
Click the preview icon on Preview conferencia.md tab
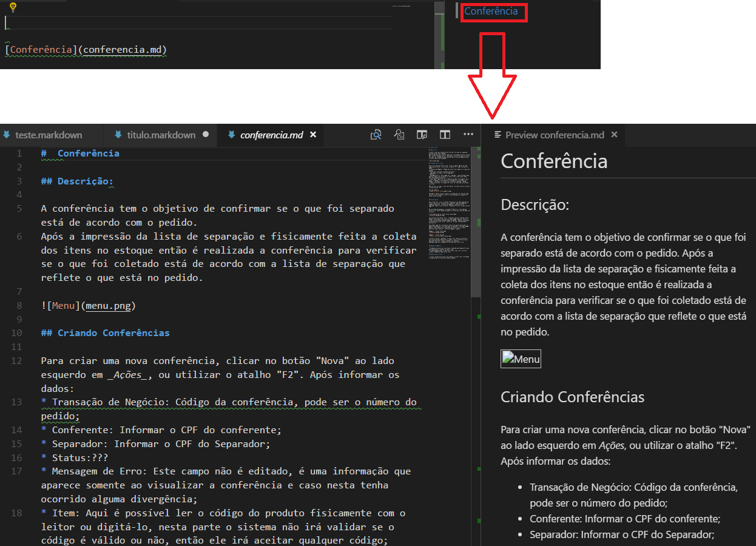click(x=498, y=135)
